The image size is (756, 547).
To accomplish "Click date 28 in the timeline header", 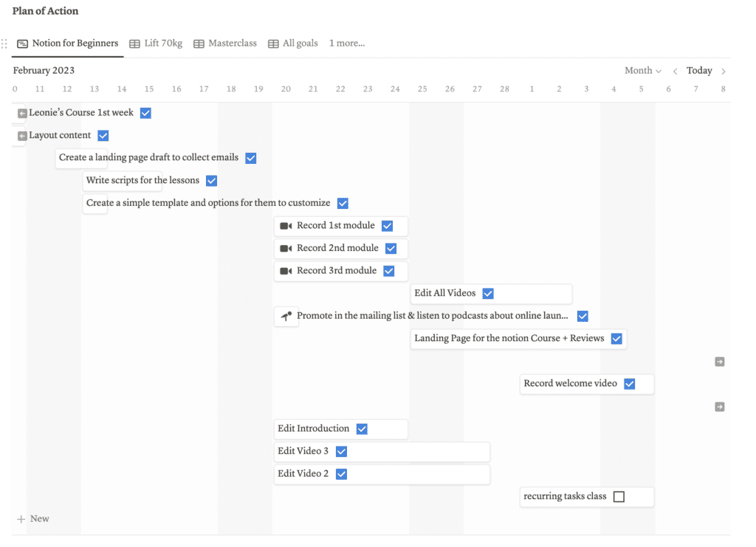I will point(504,89).
